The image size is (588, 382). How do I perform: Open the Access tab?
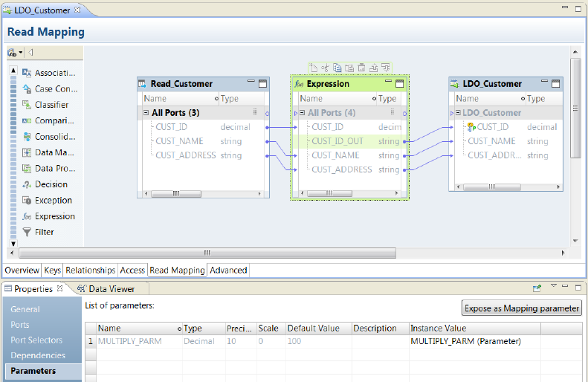pos(132,271)
